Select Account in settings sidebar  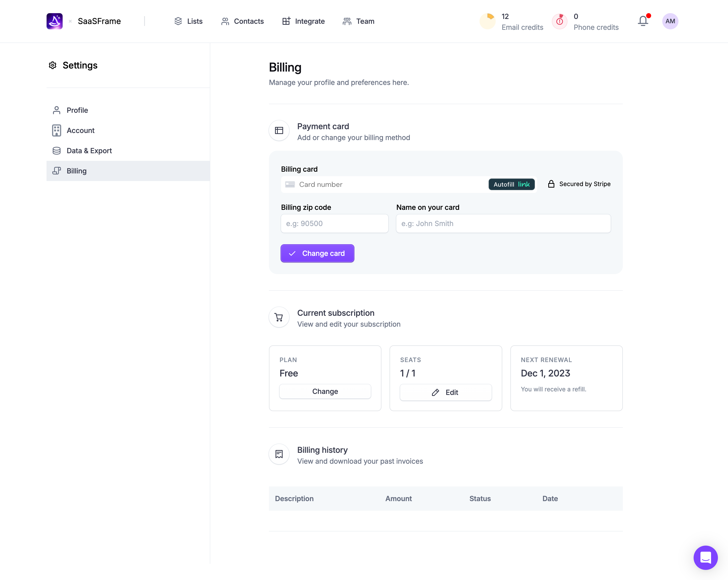pos(128,130)
